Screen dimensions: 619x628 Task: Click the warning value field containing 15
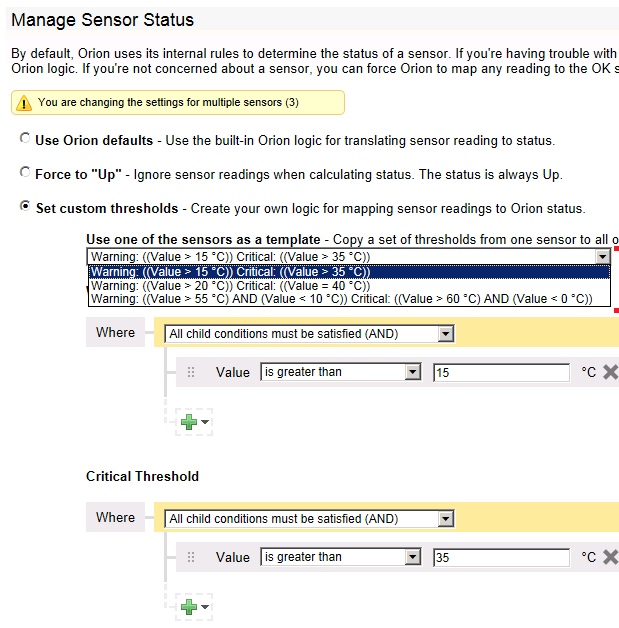501,372
